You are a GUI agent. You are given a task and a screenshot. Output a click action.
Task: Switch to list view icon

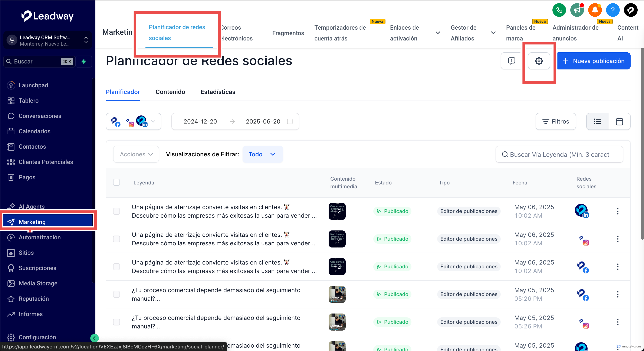(597, 121)
